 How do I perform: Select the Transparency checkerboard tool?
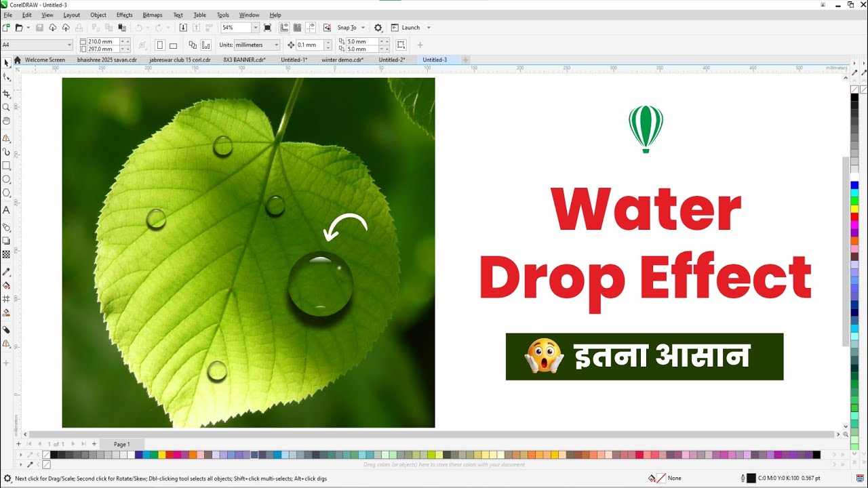click(7, 254)
